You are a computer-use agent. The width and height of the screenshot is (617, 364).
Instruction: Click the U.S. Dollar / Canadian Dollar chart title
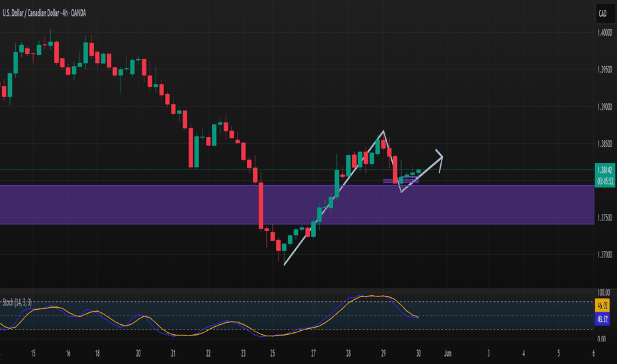(44, 13)
